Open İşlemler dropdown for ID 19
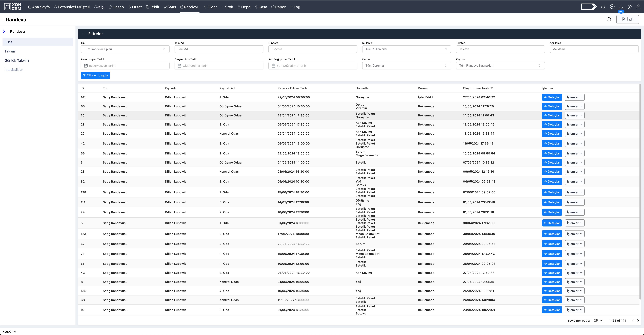Image resolution: width=644 pixels, height=335 pixels. point(574,310)
